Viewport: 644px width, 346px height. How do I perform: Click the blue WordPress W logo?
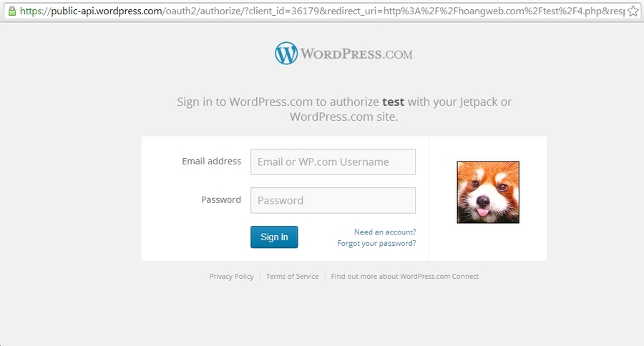click(x=286, y=54)
